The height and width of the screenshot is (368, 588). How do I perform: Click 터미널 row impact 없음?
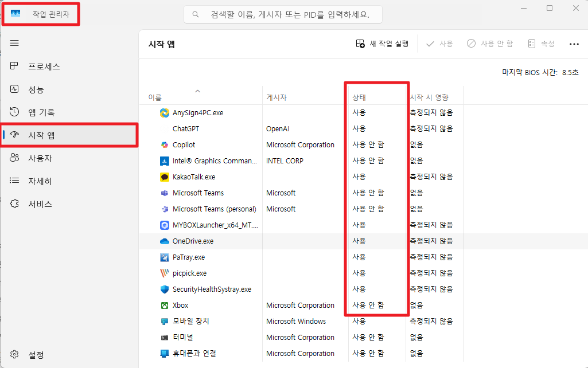point(416,338)
